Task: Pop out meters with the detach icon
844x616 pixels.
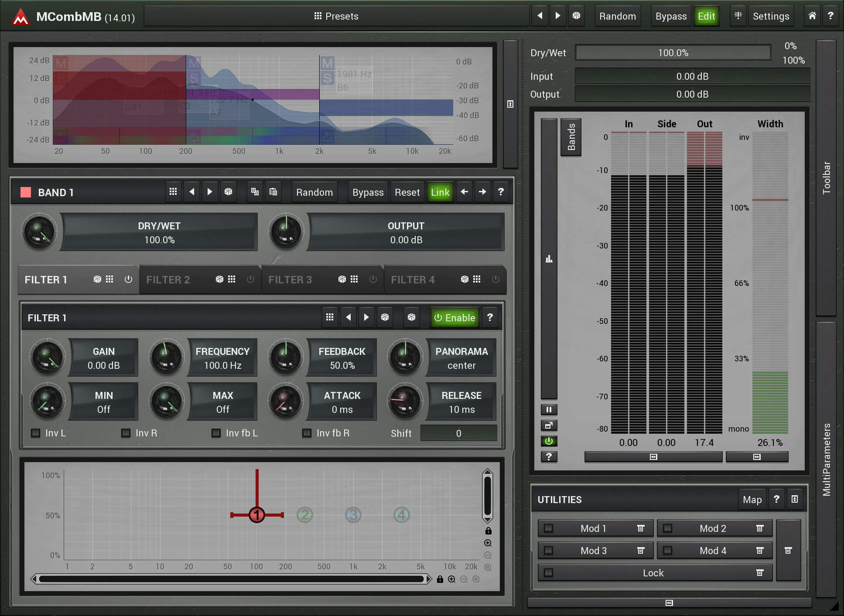Action: tap(549, 425)
